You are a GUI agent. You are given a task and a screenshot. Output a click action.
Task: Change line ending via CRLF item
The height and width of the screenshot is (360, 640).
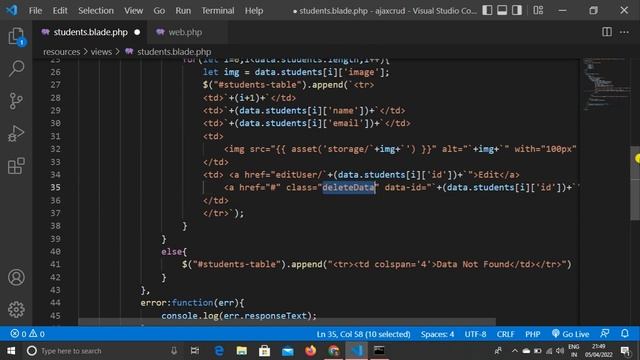505,334
